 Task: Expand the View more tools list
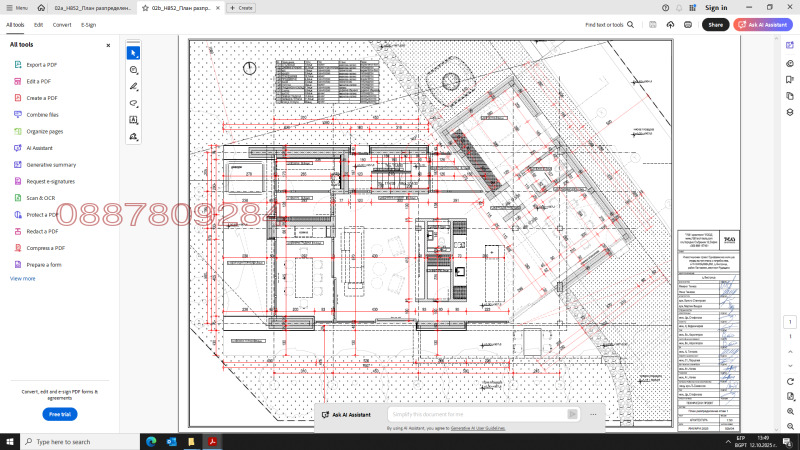point(22,278)
